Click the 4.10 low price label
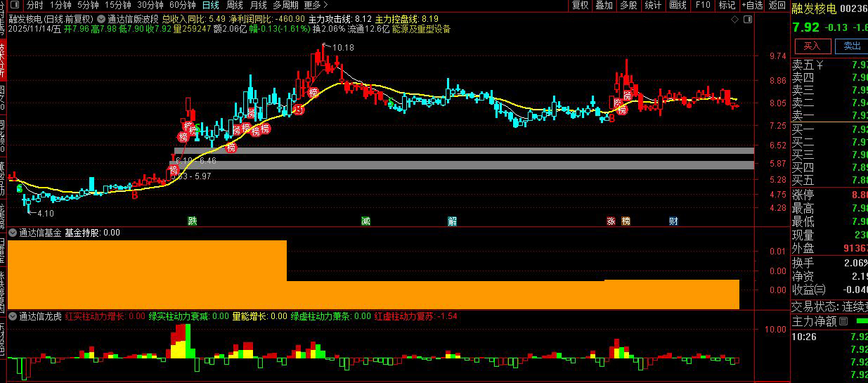The image size is (868, 383). (46, 213)
